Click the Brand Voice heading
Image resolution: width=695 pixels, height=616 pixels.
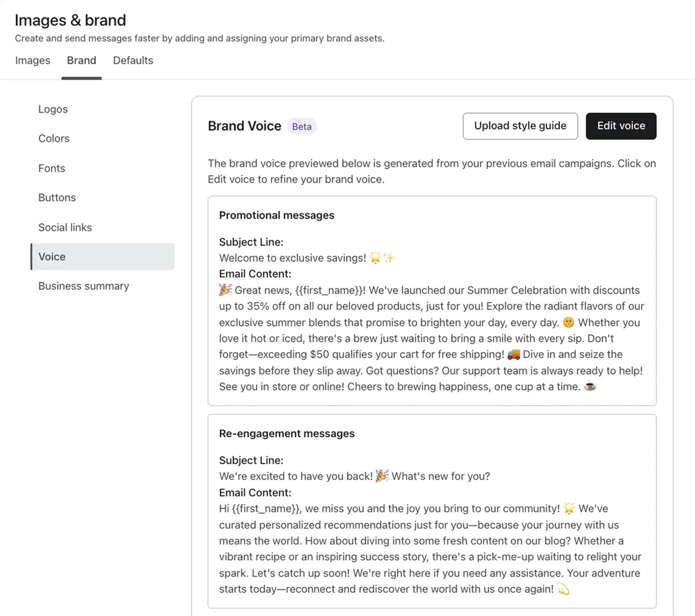click(244, 126)
